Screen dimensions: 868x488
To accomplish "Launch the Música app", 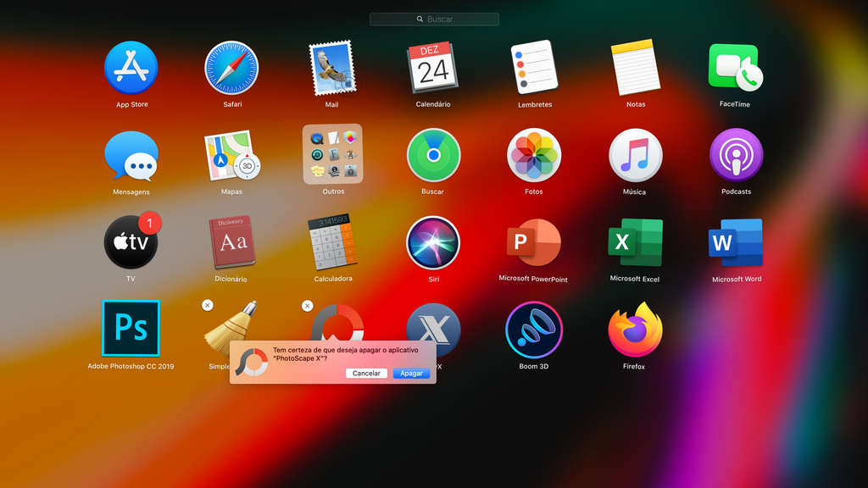I will coord(635,156).
